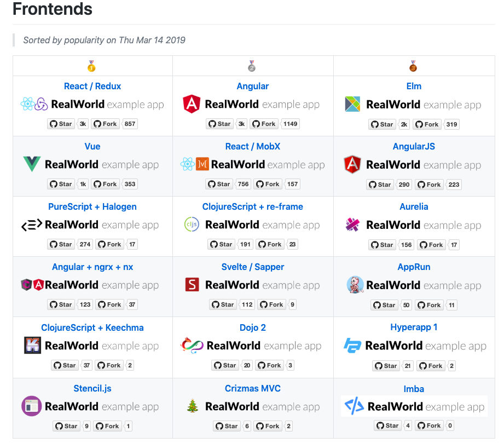Screen dimensions: 504x443
Task: Click the 274 star count under PureScript + Halogen
Action: pyautogui.click(x=85, y=244)
